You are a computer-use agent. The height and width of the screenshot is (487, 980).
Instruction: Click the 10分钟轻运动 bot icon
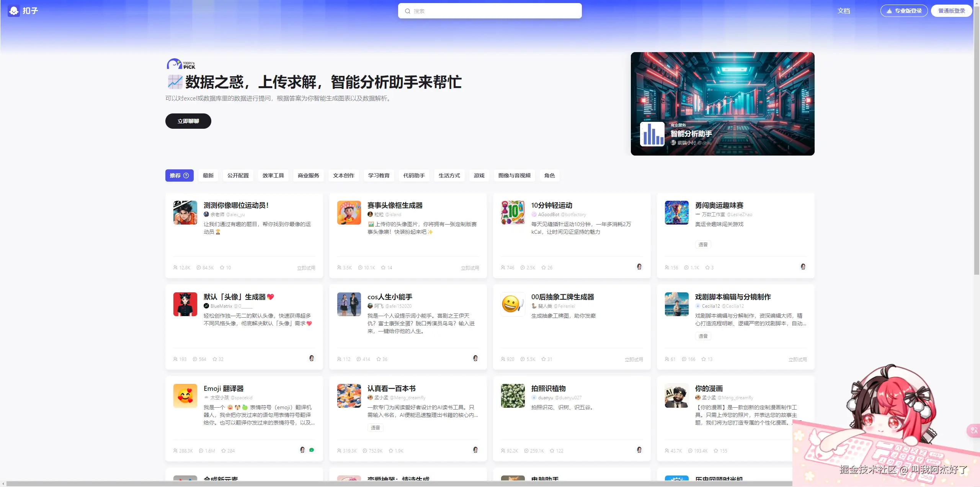513,213
